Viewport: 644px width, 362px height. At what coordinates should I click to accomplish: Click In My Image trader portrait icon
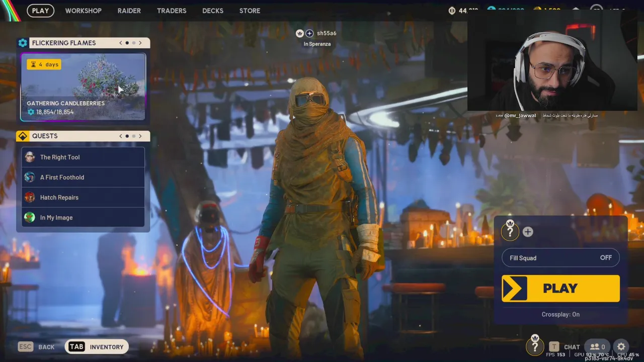click(x=30, y=217)
